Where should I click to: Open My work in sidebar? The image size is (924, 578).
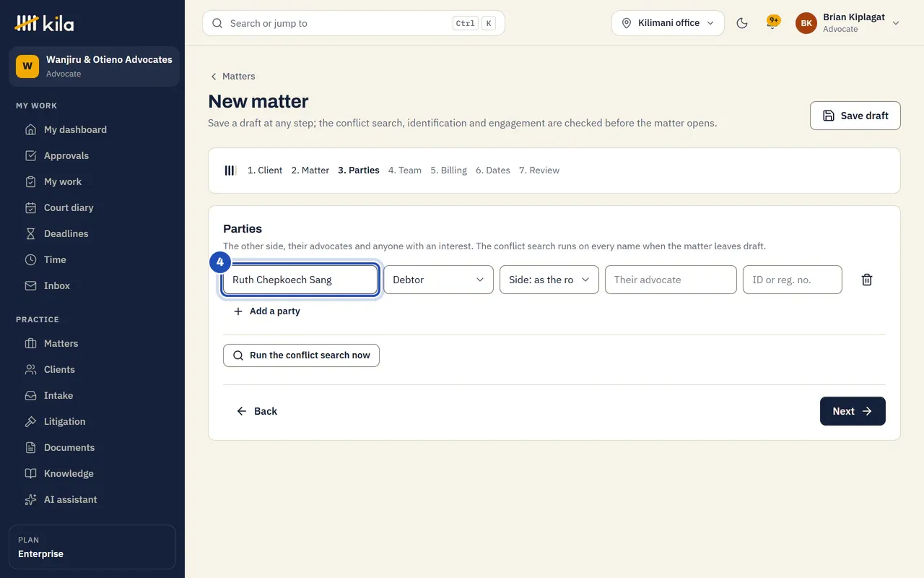pyautogui.click(x=92, y=181)
